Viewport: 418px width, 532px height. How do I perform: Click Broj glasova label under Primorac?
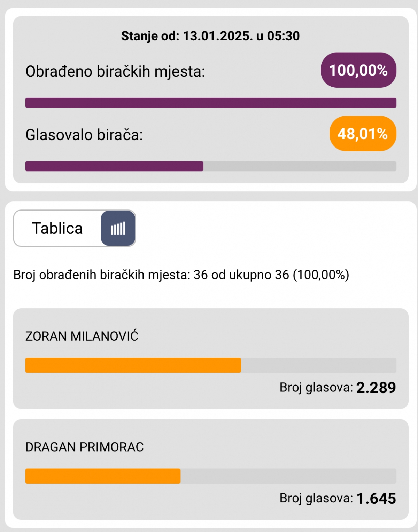[316, 498]
